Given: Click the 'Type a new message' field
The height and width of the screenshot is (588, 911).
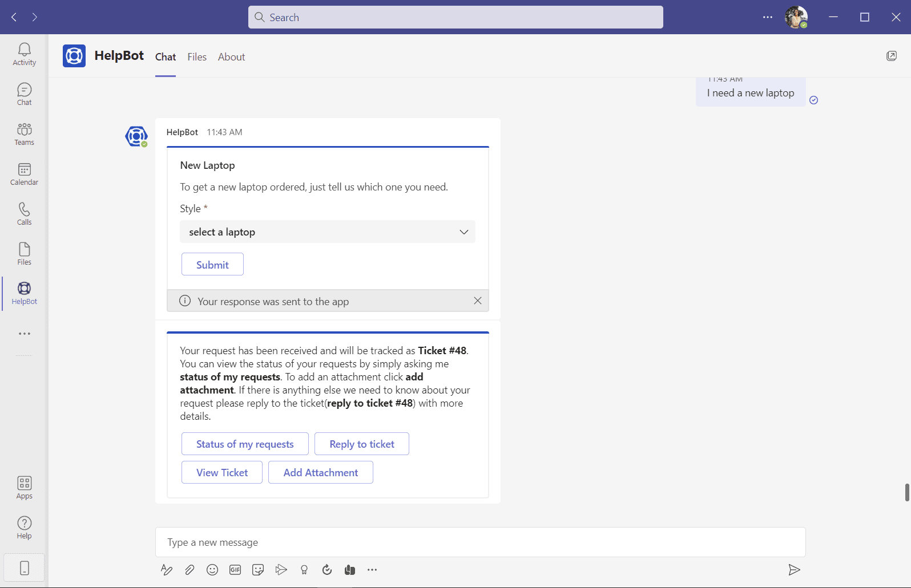Looking at the screenshot, I should (481, 542).
